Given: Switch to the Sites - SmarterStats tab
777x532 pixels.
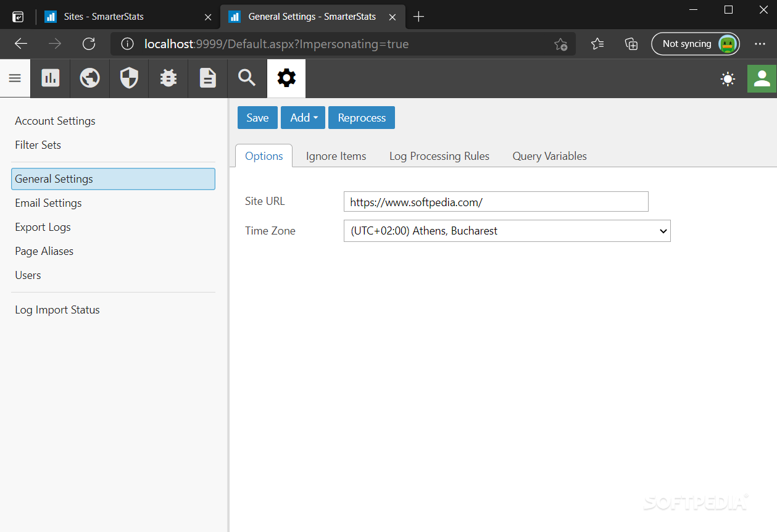Looking at the screenshot, I should coord(128,17).
